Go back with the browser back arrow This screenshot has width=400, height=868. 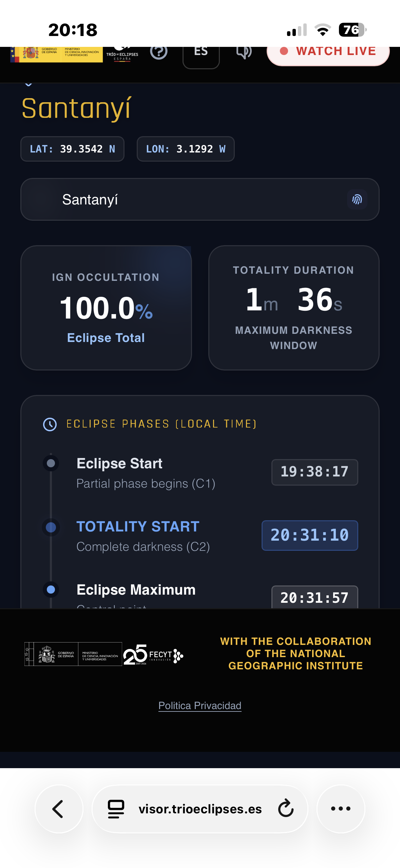tap(59, 809)
